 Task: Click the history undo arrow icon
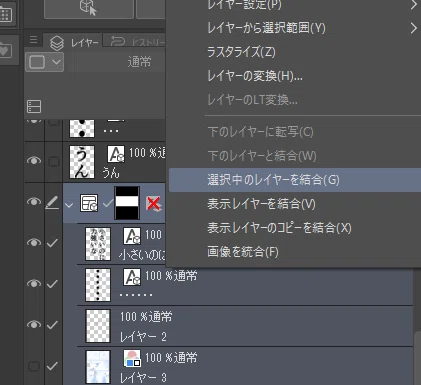tap(118, 41)
